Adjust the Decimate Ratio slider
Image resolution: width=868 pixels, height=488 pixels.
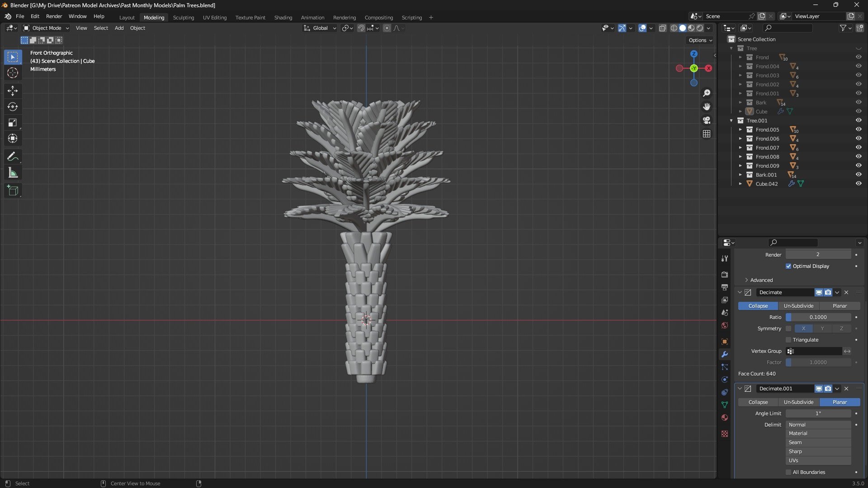click(818, 317)
